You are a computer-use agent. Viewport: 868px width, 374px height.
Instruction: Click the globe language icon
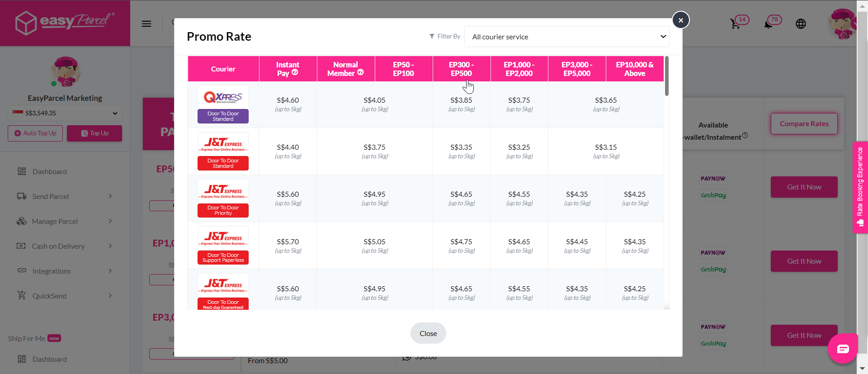pos(801,24)
